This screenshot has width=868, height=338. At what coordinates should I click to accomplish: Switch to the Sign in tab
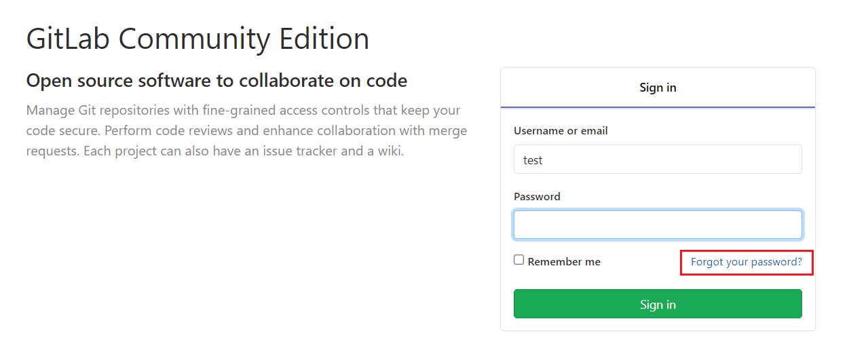(657, 88)
